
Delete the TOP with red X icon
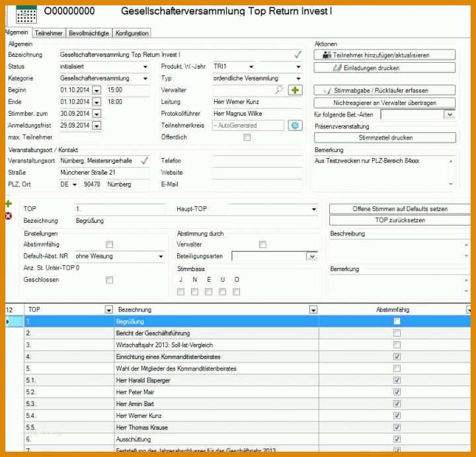[8, 216]
